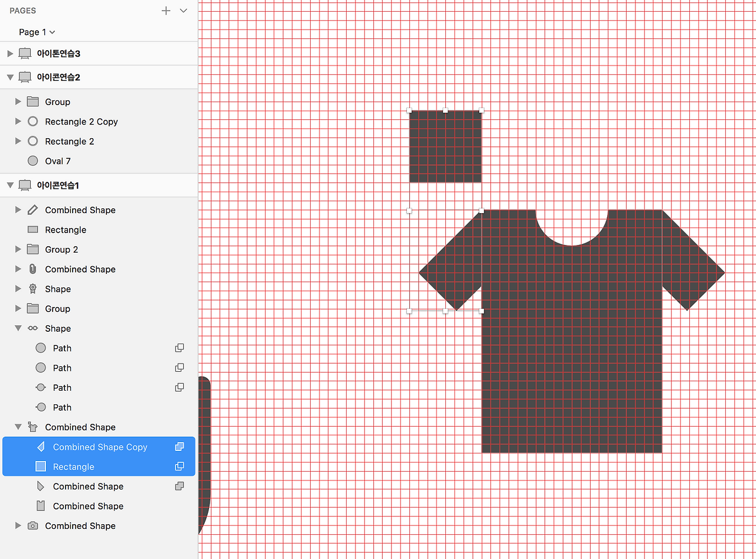
Task: Open boolean operation icon on highlighted Rectangle
Action: click(180, 466)
